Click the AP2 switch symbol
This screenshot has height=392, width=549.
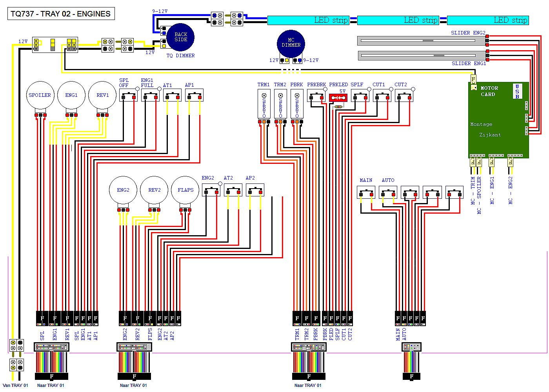[x=255, y=190]
